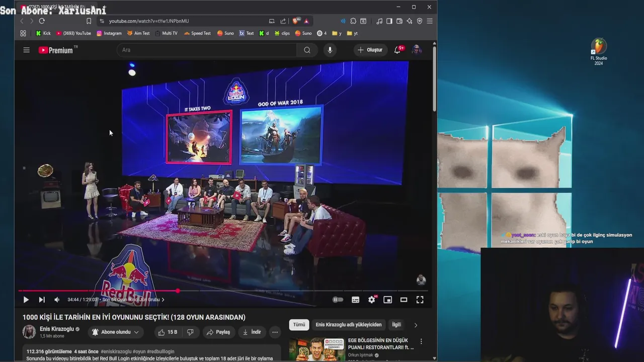Screen dimensions: 644x362
Task: Show more filter chips with right arrow
Action: (x=416, y=325)
